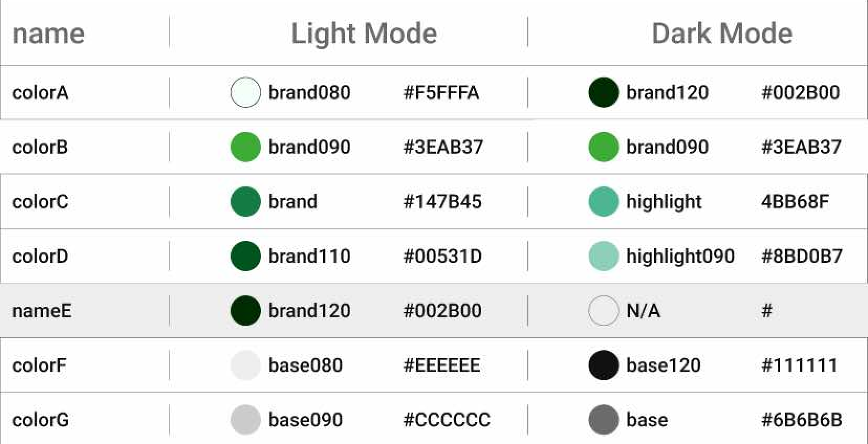Click the #6B6B6B hex value in colorG
Screen dimensions: 868x444
801,419
